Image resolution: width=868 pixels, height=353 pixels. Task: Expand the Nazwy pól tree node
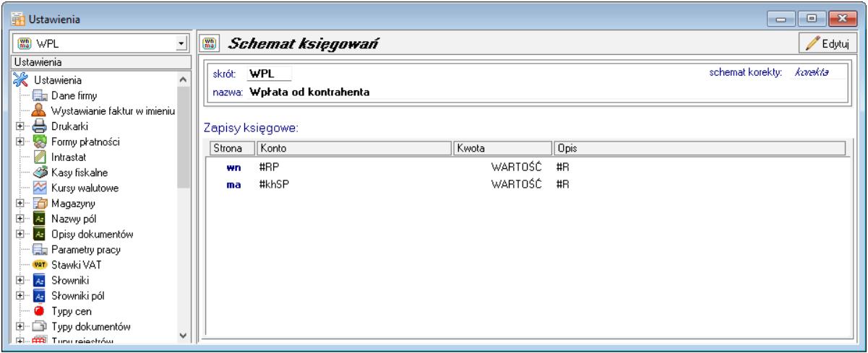(x=20, y=219)
